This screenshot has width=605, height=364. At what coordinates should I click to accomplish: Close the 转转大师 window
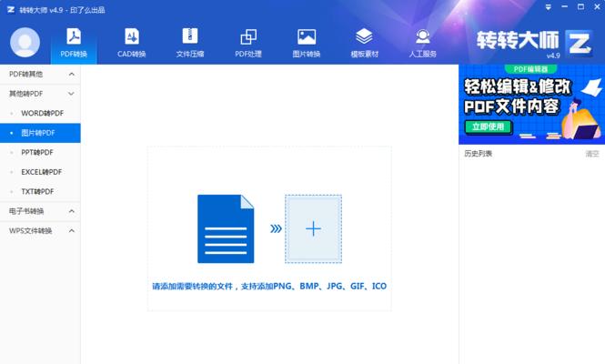[597, 7]
